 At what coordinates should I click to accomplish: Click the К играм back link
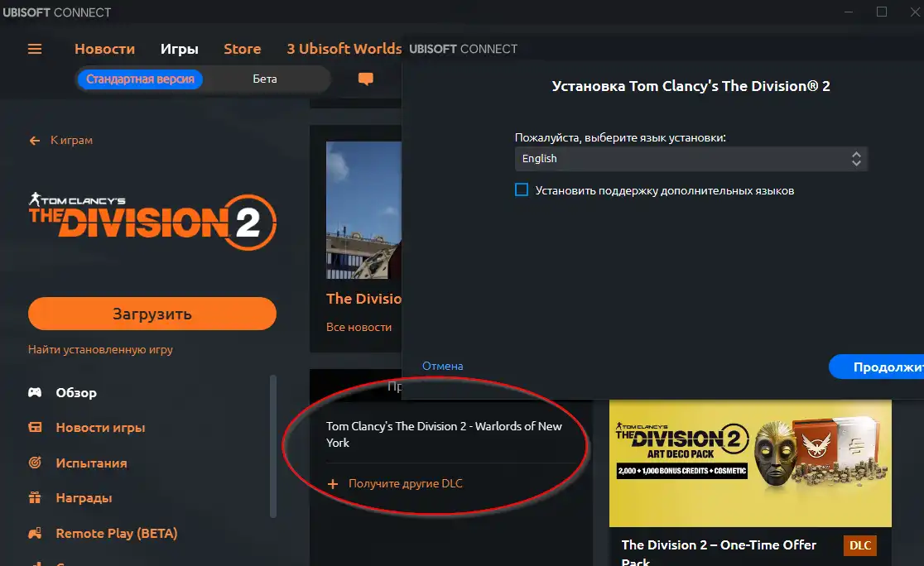(71, 140)
